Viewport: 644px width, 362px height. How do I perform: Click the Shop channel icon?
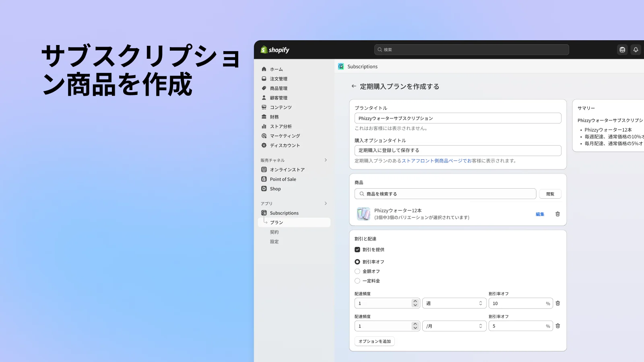[x=264, y=189]
